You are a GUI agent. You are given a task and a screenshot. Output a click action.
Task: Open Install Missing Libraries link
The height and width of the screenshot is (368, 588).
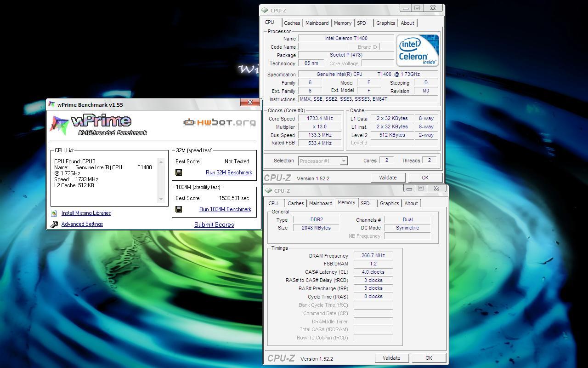pyautogui.click(x=86, y=213)
